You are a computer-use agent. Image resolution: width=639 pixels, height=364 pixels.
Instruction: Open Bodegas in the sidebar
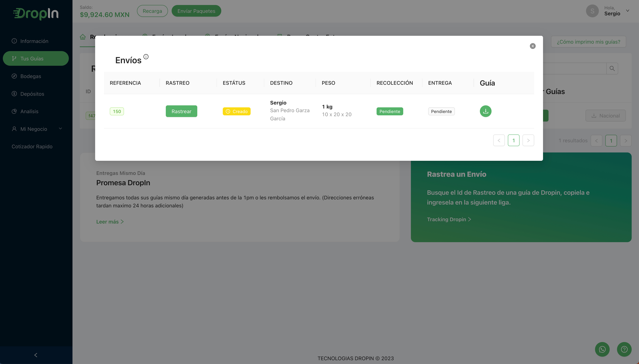pos(30,76)
